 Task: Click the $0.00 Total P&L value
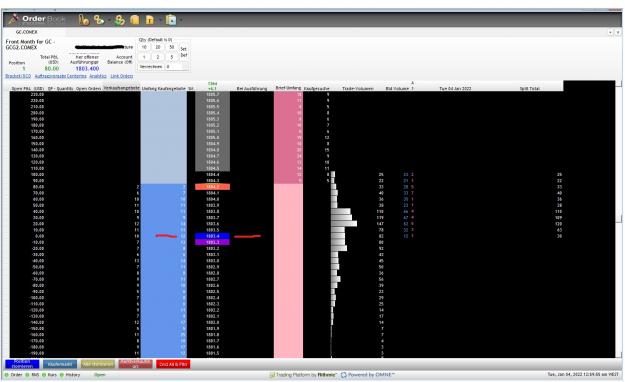tap(51, 69)
